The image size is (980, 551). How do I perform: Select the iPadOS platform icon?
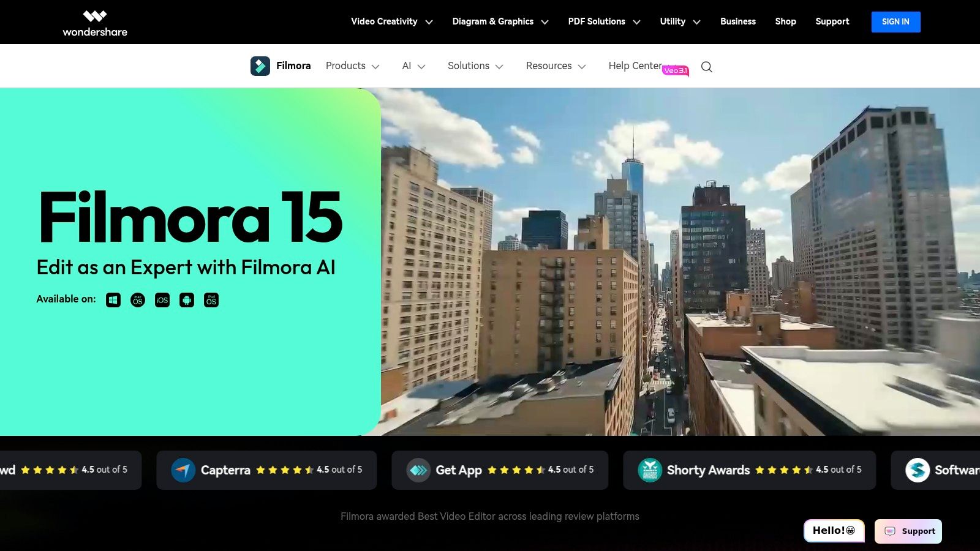coord(211,300)
